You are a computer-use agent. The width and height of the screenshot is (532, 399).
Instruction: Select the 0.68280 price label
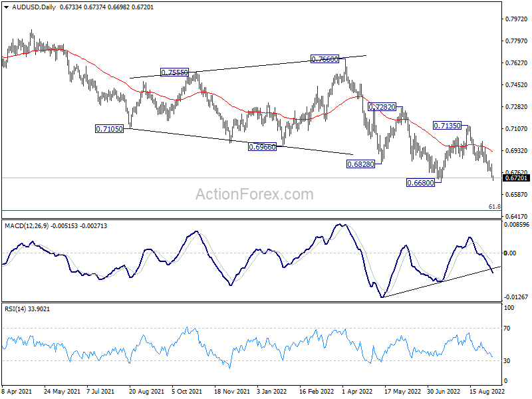pyautogui.click(x=360, y=164)
